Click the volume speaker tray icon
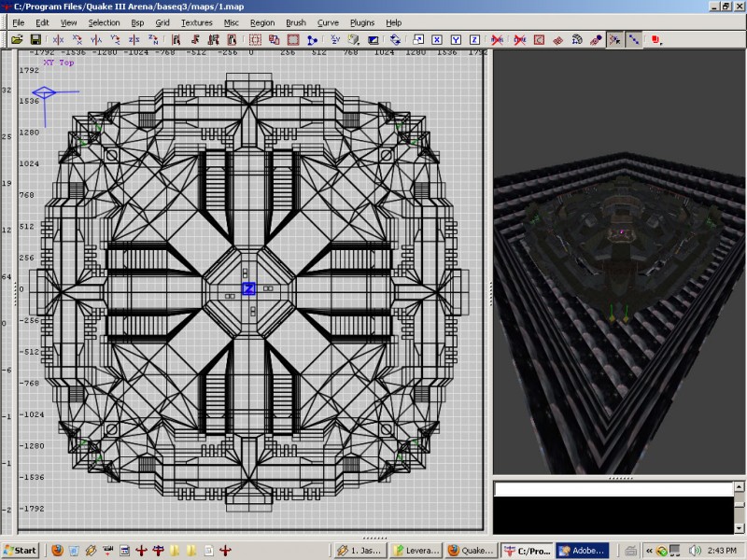Image resolution: width=747 pixels, height=560 pixels. (x=695, y=551)
